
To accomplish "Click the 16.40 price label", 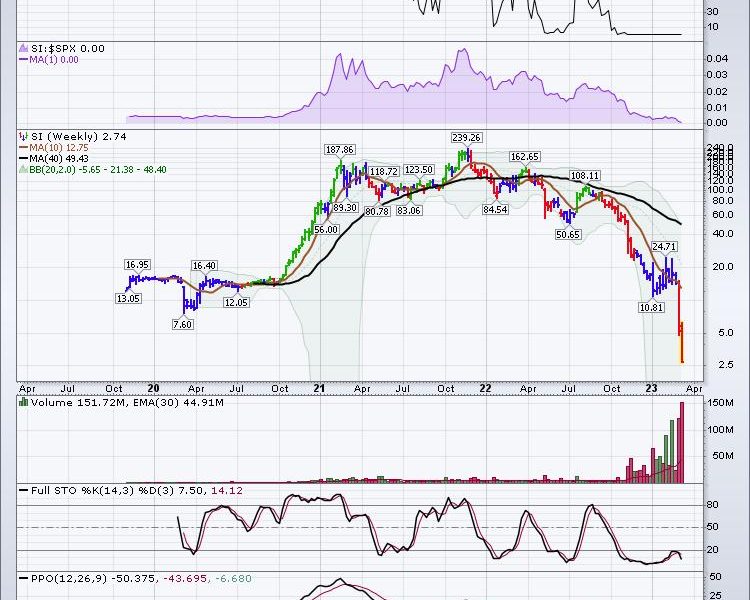I will (x=204, y=266).
